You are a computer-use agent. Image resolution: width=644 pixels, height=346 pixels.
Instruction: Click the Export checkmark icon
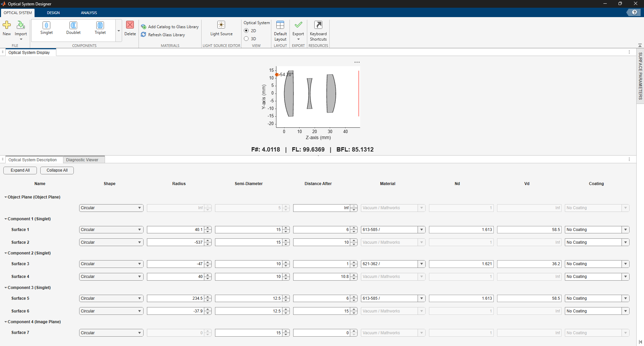click(x=298, y=25)
